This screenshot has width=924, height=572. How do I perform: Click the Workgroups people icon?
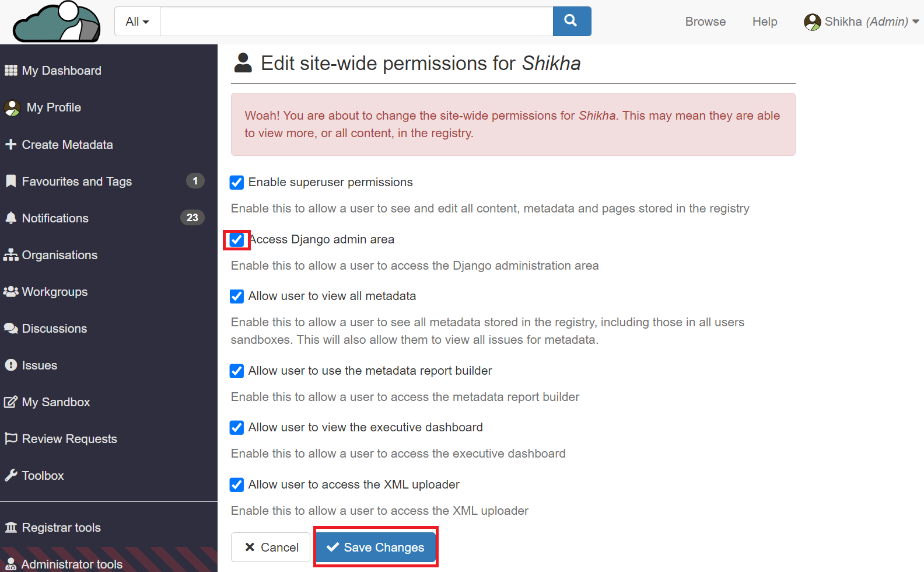point(10,292)
